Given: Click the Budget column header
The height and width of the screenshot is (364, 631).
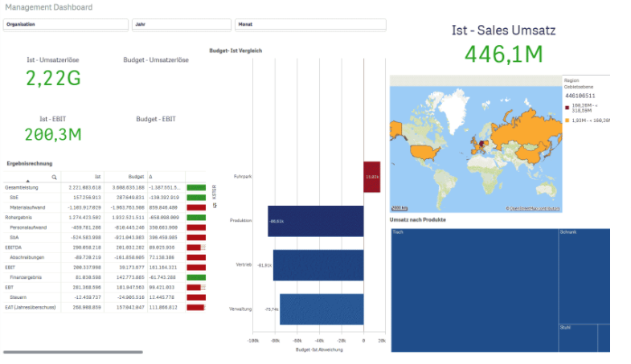Looking at the screenshot, I should 136,176.
